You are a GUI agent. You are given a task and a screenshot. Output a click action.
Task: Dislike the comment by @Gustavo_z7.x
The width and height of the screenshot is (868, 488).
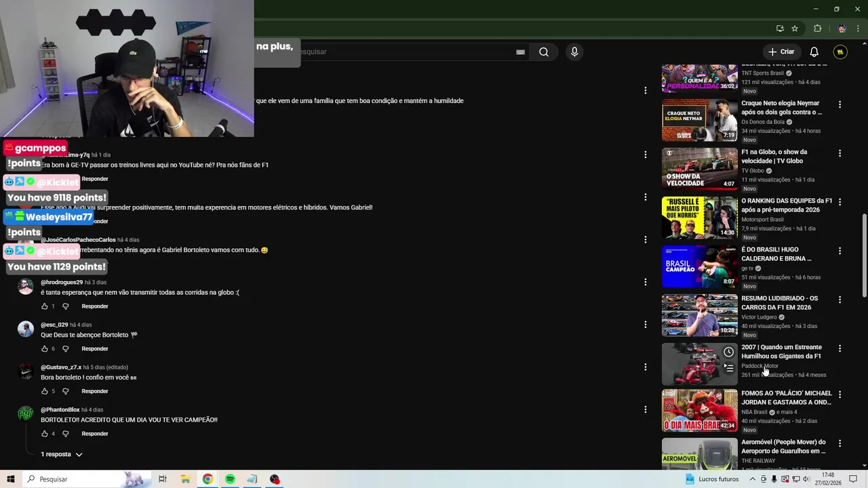point(66,391)
